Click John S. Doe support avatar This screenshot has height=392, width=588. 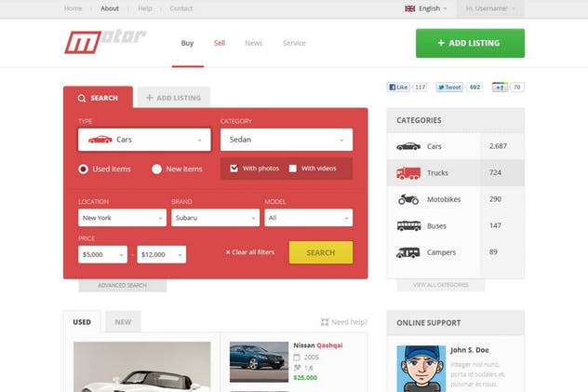pos(421,369)
